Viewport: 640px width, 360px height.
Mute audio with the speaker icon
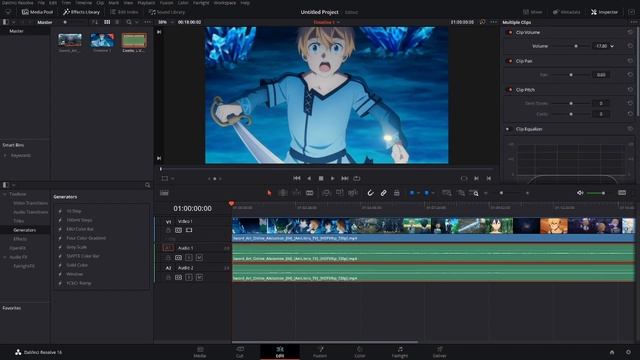(580, 193)
